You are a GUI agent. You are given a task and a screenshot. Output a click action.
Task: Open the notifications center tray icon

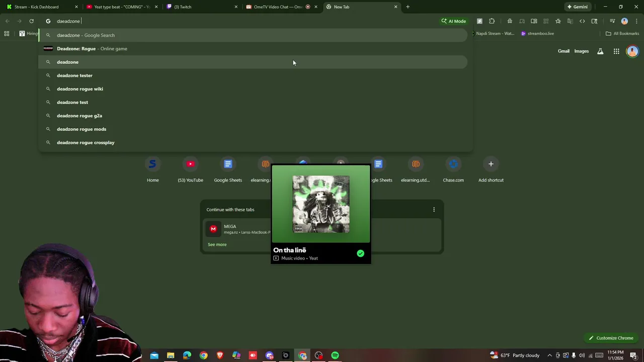(x=633, y=355)
